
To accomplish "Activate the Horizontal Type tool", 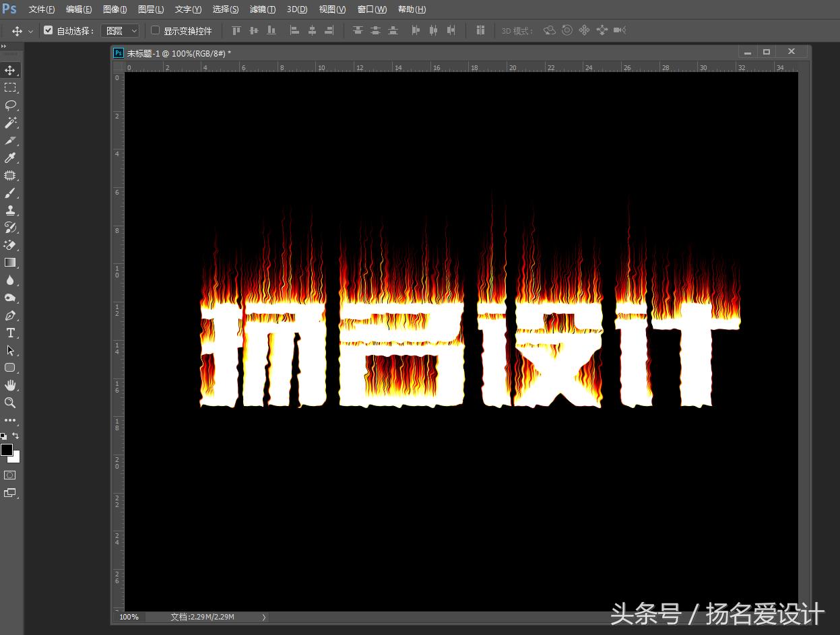I will [10, 333].
